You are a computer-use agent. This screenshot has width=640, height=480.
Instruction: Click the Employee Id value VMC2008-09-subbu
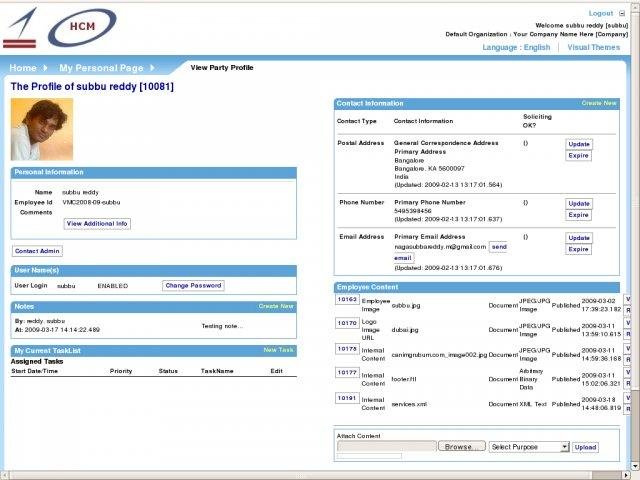click(91, 202)
